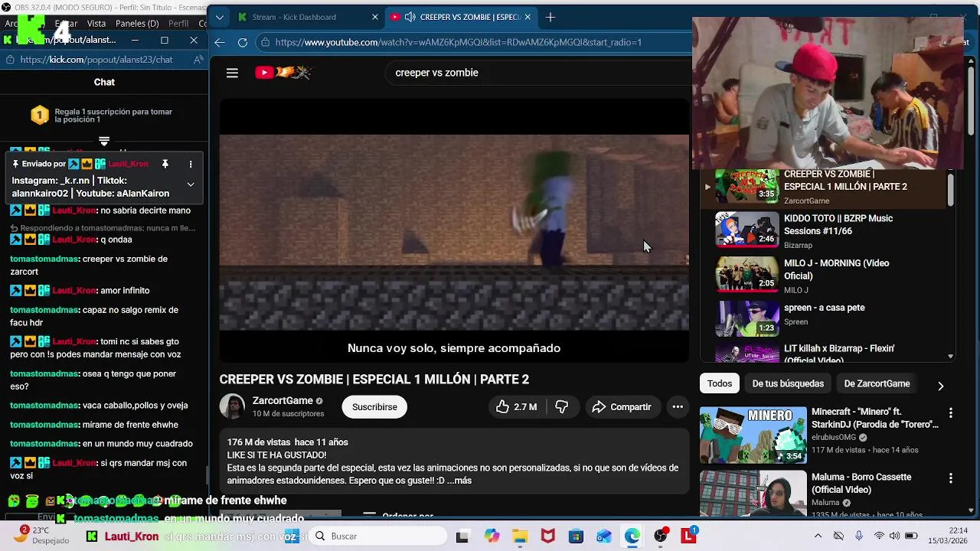The height and width of the screenshot is (551, 980).
Task: Close the Stream - Kick Dashboard tab
Action: click(375, 17)
